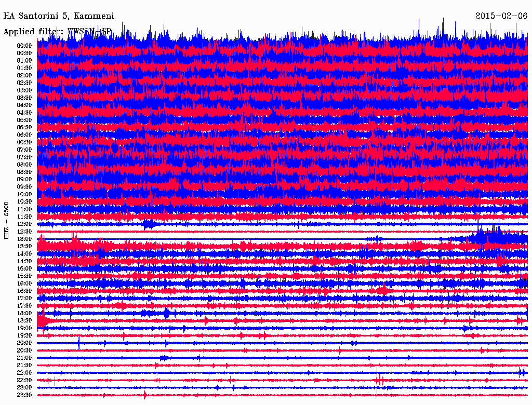Click the blue burst near the end of the 12:30 trace
This screenshot has height=405, width=532.
(495, 234)
